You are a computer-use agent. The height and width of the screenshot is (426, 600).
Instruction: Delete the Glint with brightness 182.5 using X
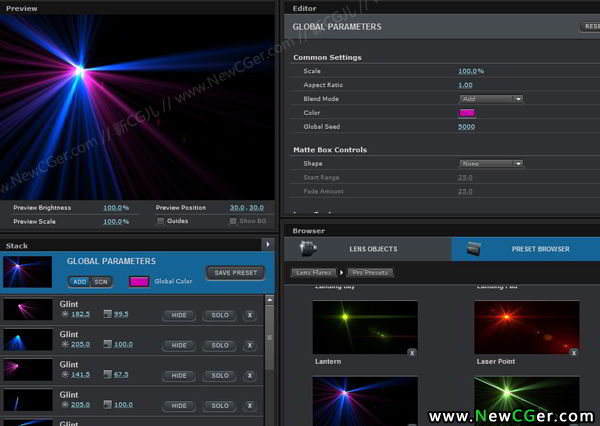[x=250, y=315]
